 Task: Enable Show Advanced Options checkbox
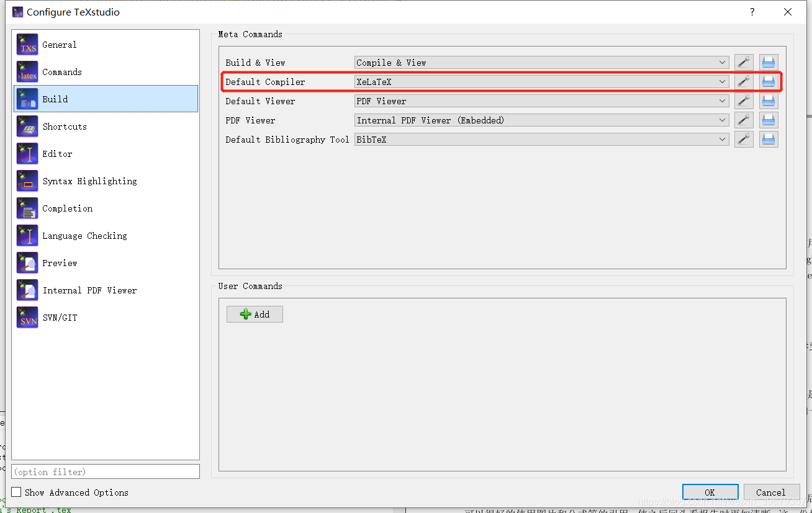coord(17,492)
